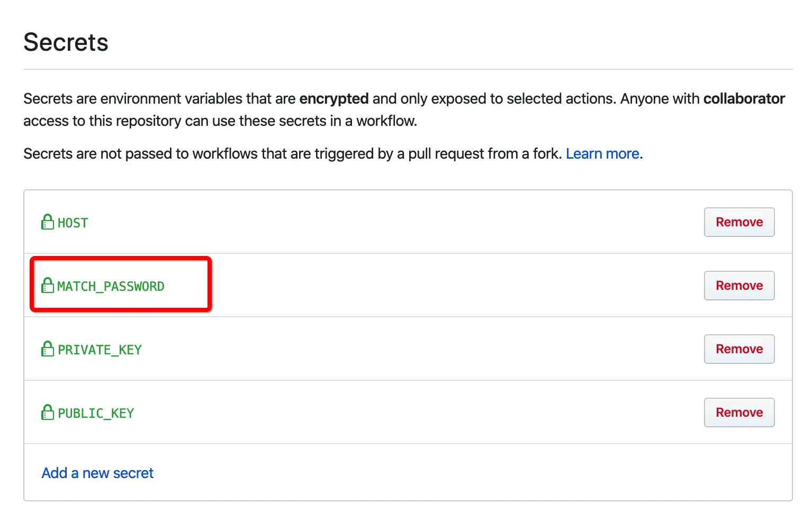The image size is (812, 513).
Task: Remove the PUBLIC_KEY secret
Action: click(739, 413)
